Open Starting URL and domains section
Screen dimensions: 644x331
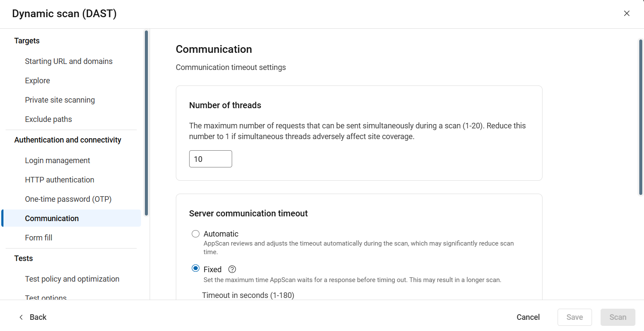pyautogui.click(x=69, y=61)
